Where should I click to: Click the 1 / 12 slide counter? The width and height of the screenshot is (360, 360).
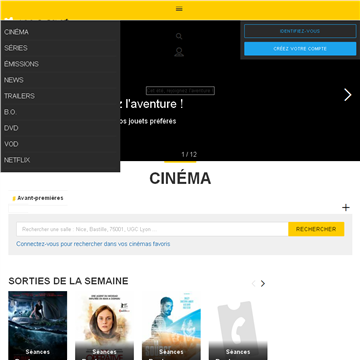189,154
